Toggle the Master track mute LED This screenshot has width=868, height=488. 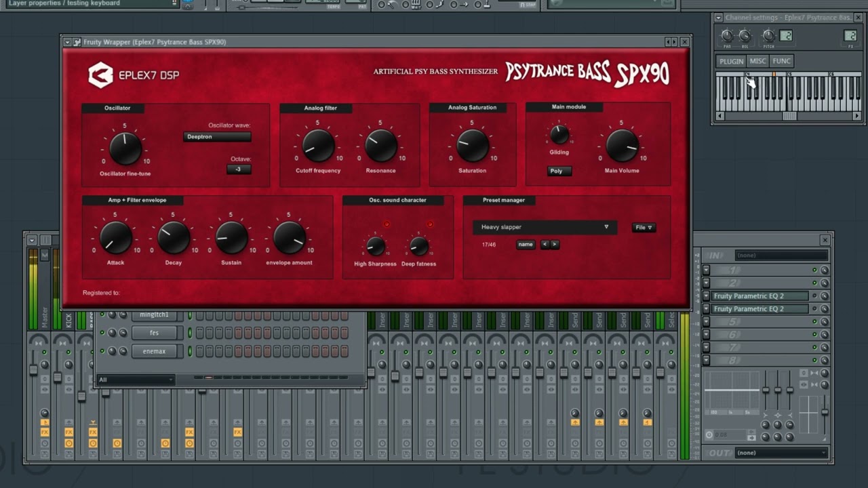pyautogui.click(x=45, y=352)
